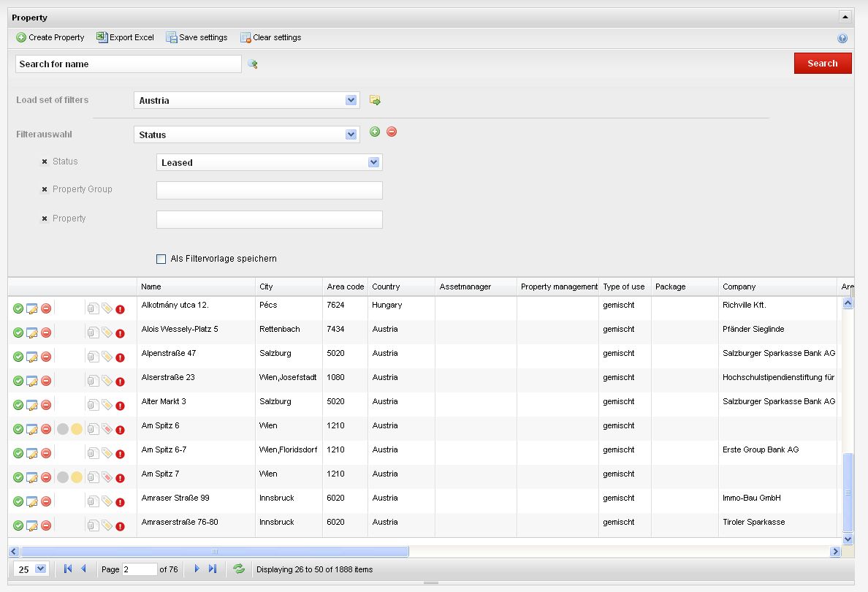
Task: Remove the Property Group filter row
Action: point(45,189)
